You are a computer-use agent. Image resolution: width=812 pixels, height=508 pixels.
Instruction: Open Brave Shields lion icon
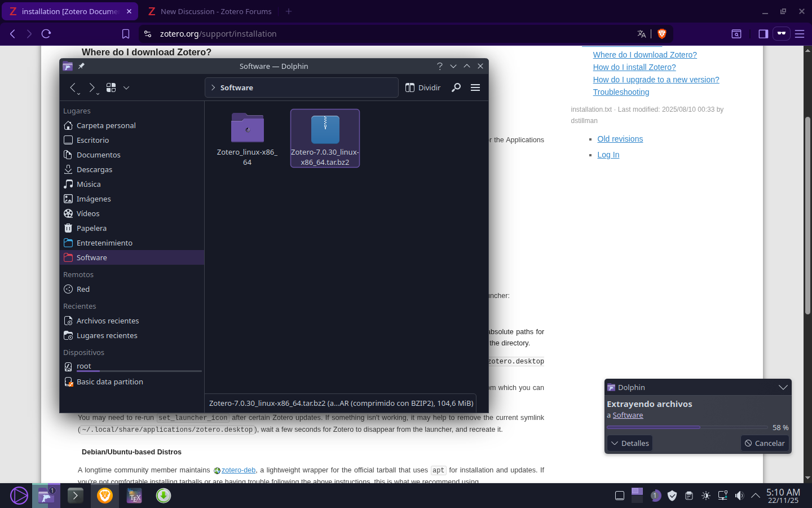[662, 34]
